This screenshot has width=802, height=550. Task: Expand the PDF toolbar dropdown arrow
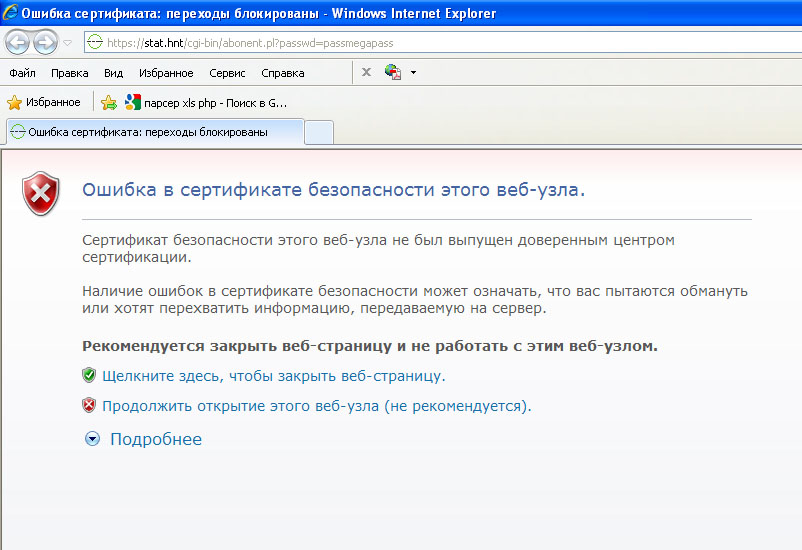pyautogui.click(x=413, y=72)
